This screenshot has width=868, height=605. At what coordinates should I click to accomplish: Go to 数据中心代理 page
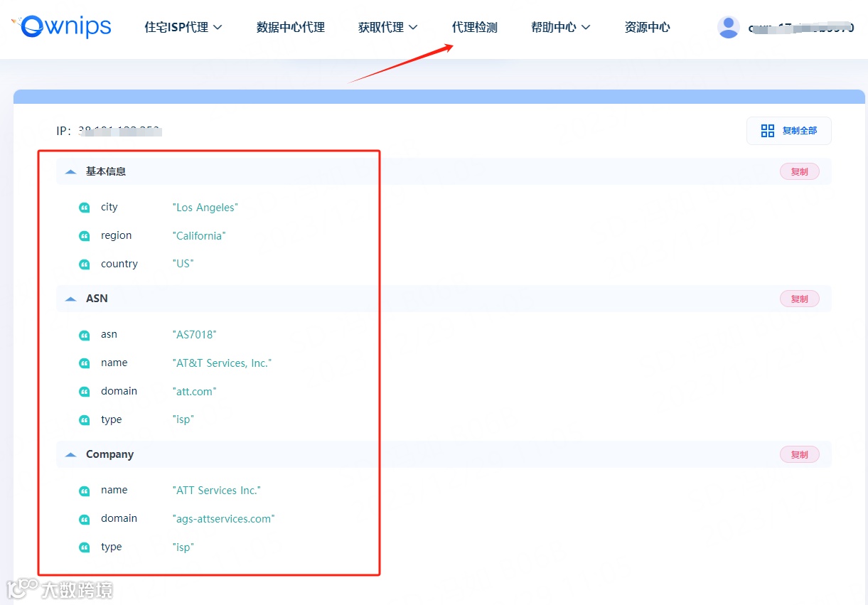tap(291, 27)
